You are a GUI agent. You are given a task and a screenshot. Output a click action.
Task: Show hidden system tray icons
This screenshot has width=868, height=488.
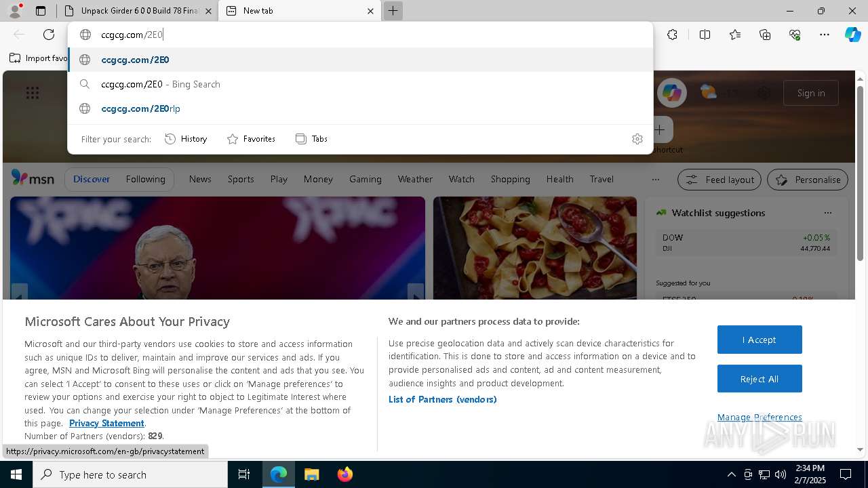pos(731,474)
